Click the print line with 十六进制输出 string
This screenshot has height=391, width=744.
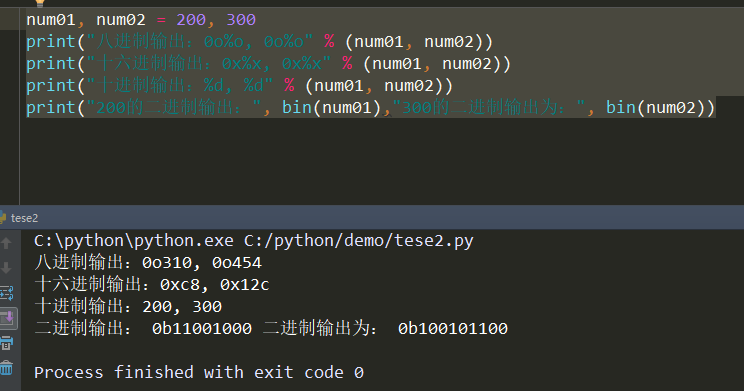point(269,64)
